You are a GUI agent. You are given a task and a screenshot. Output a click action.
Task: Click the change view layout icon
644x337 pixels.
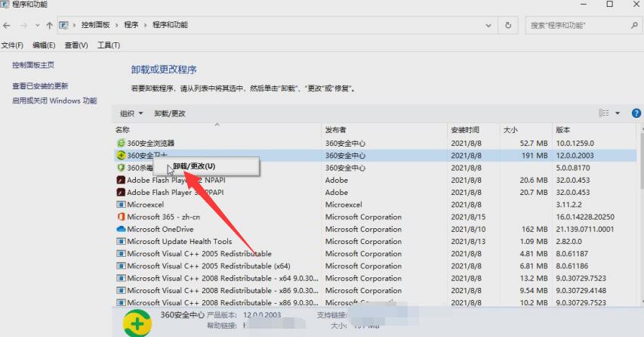pos(604,113)
